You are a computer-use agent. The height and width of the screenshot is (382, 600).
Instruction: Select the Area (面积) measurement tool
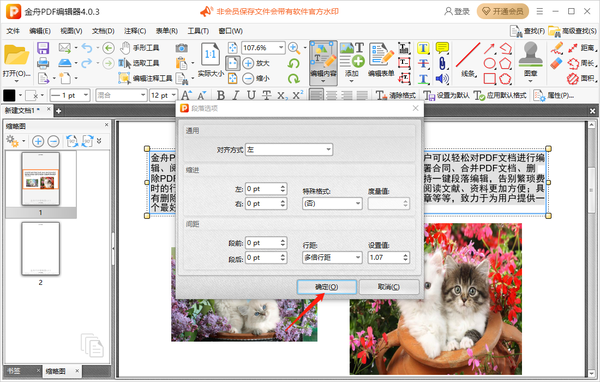point(582,78)
